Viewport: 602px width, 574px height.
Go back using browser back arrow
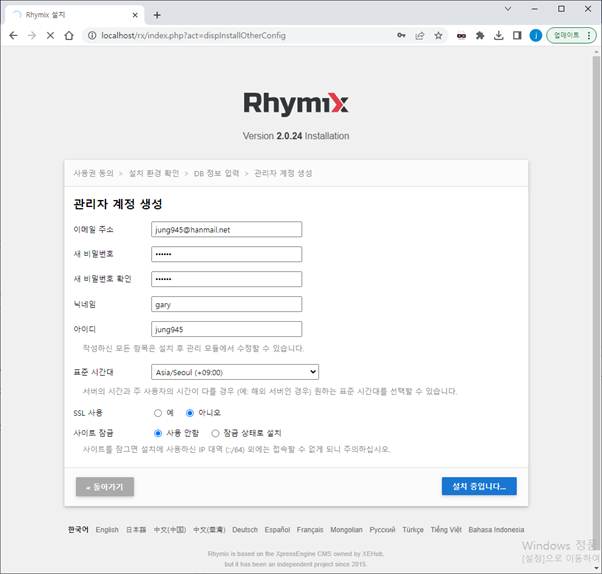coord(13,36)
